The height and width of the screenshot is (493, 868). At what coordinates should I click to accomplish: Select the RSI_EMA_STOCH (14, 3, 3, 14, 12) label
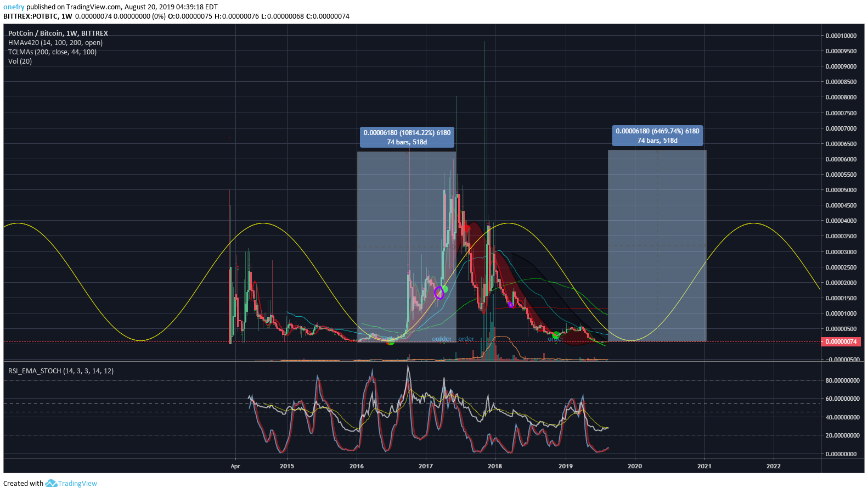pyautogui.click(x=61, y=371)
